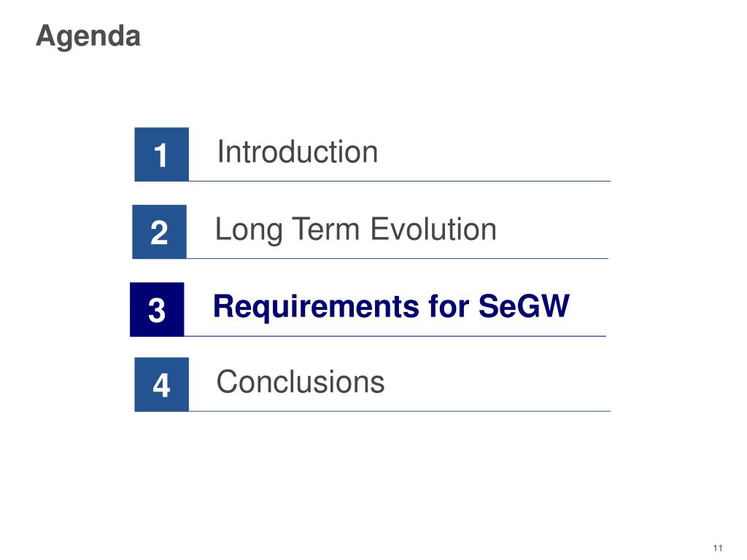Click the underline beneath Requirements for SeGW

click(x=395, y=336)
